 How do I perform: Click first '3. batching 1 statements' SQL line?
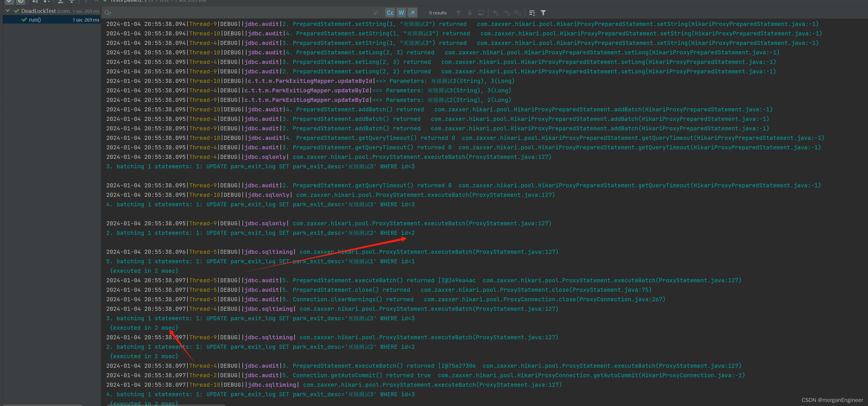coord(261,166)
